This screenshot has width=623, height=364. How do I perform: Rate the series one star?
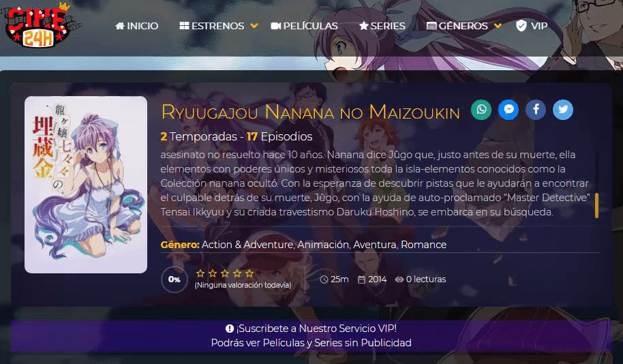coord(200,273)
